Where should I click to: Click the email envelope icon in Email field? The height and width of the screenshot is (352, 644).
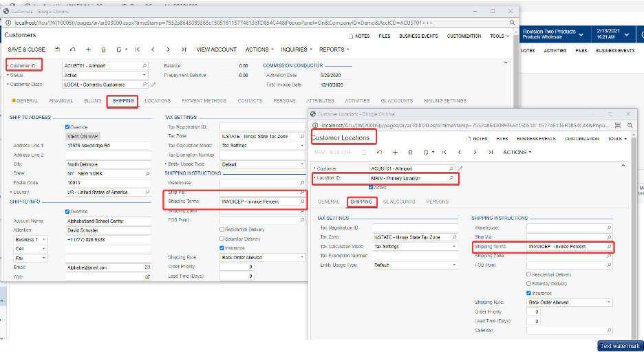click(x=146, y=267)
